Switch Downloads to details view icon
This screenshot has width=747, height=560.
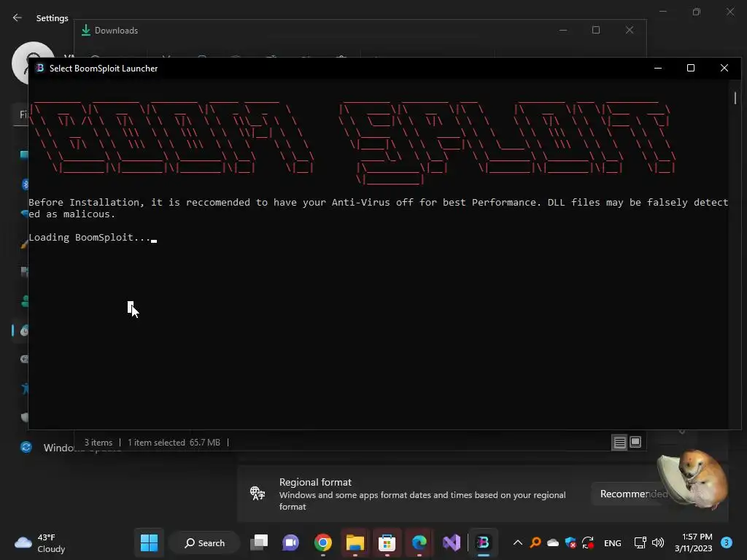point(619,443)
